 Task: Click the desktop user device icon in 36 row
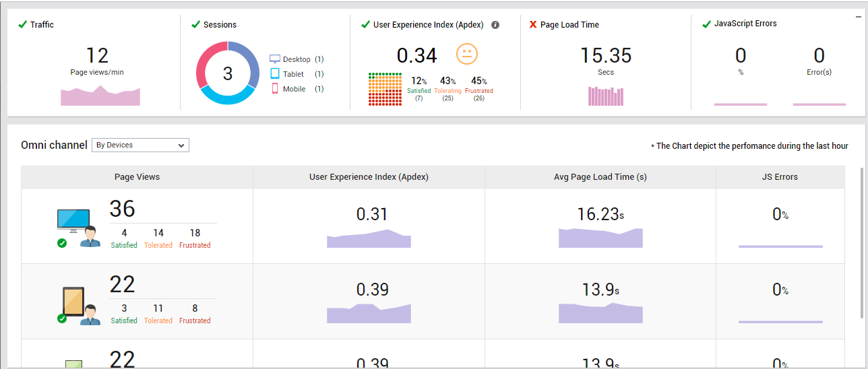click(78, 228)
